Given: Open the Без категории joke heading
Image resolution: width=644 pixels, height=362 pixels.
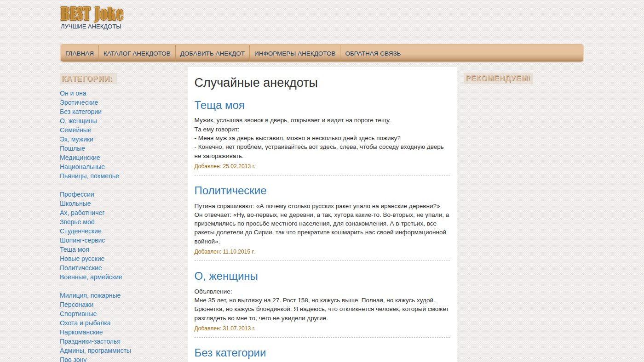Looking at the screenshot, I should click(x=230, y=353).
